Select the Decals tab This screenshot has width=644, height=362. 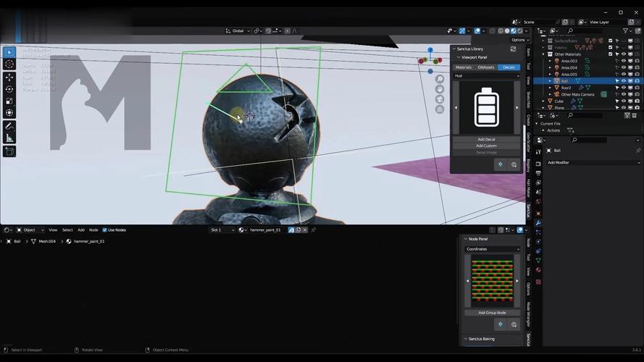[509, 67]
